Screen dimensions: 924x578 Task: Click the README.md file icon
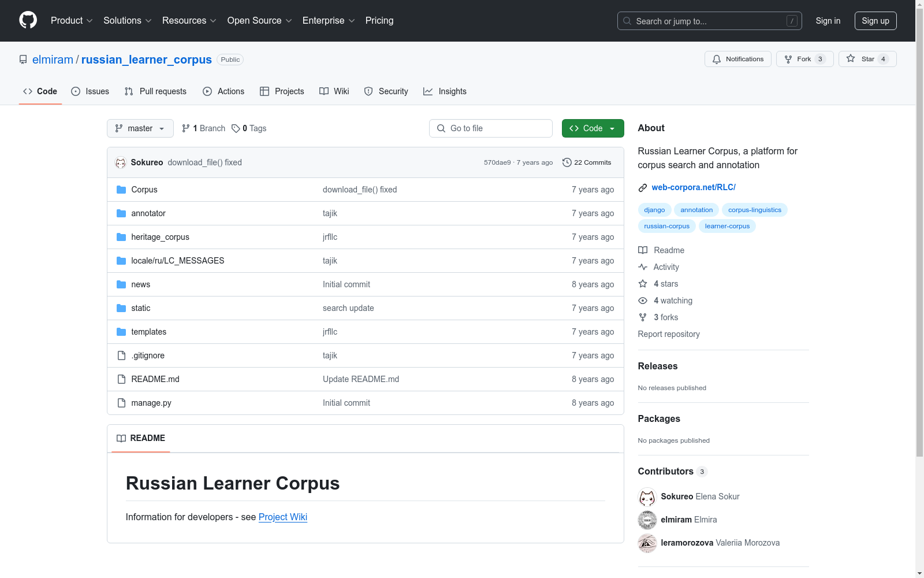(x=121, y=379)
